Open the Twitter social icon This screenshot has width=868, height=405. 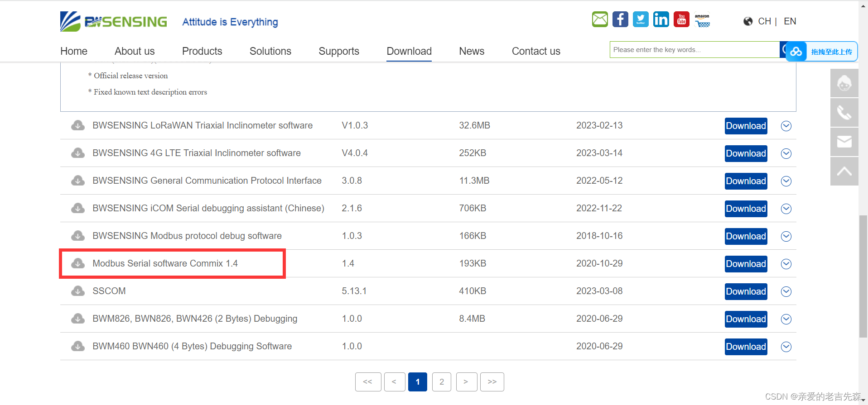(641, 19)
